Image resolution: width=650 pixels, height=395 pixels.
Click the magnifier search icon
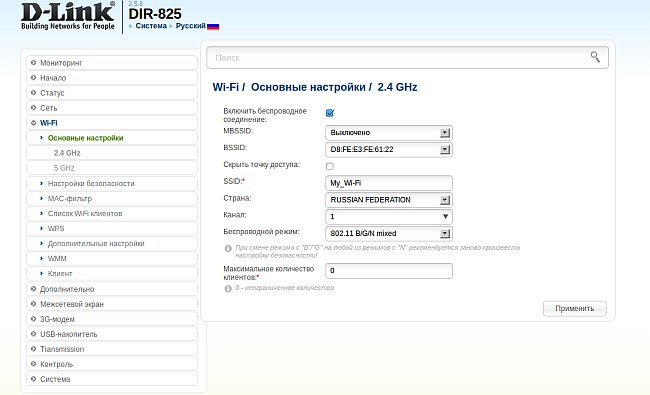click(x=595, y=57)
